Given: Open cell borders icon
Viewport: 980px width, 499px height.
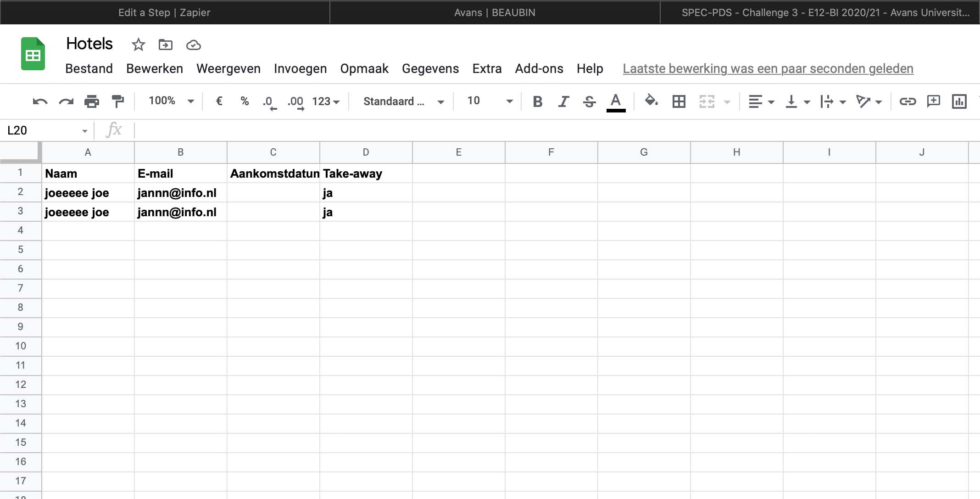Looking at the screenshot, I should click(679, 101).
